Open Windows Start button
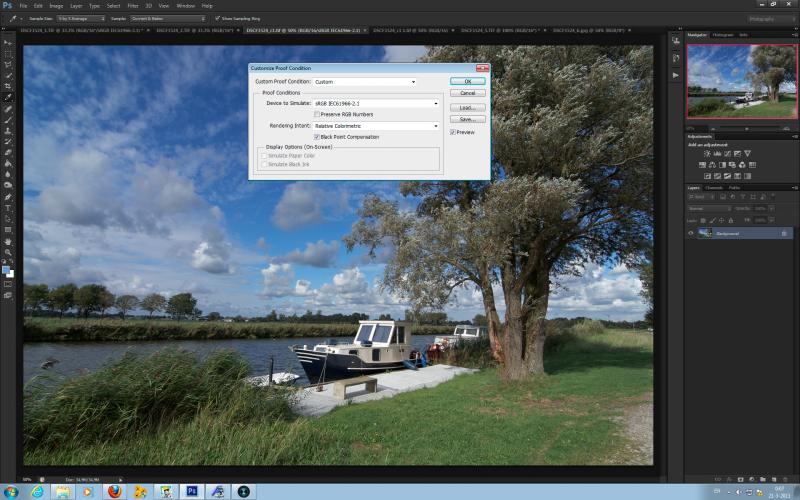This screenshot has height=500, width=800. pos(10,492)
